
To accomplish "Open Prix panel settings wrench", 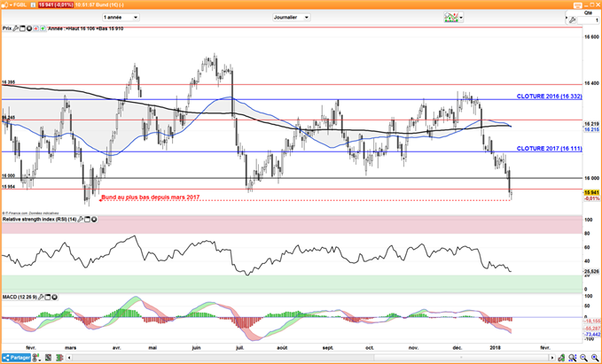I will click(16, 28).
